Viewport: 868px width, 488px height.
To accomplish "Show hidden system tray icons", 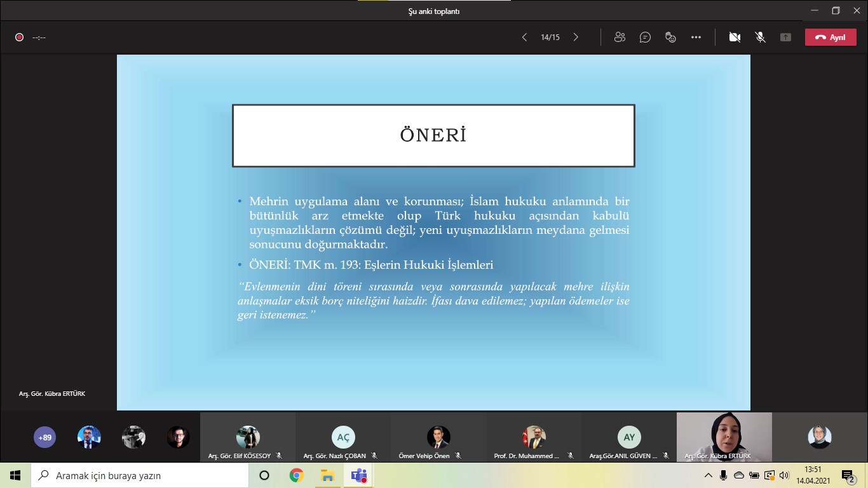I will click(709, 475).
